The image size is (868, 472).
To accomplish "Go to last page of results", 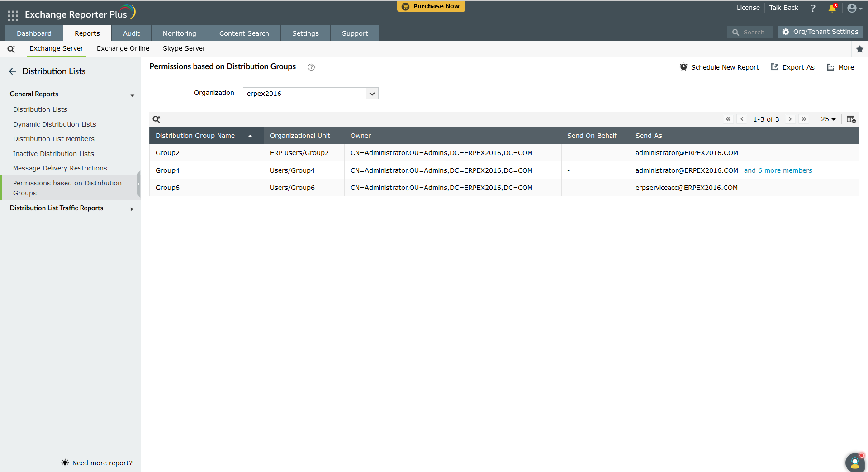I will 804,119.
